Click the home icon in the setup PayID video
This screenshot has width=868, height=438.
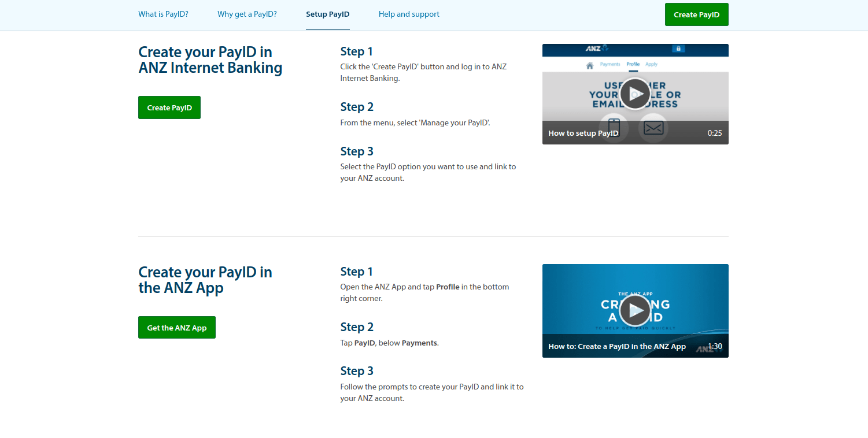point(590,65)
